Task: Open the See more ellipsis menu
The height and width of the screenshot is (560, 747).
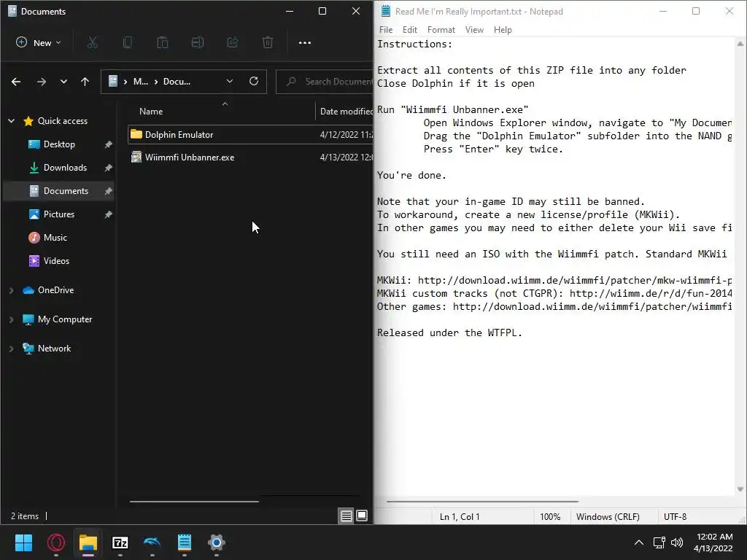Action: [305, 43]
